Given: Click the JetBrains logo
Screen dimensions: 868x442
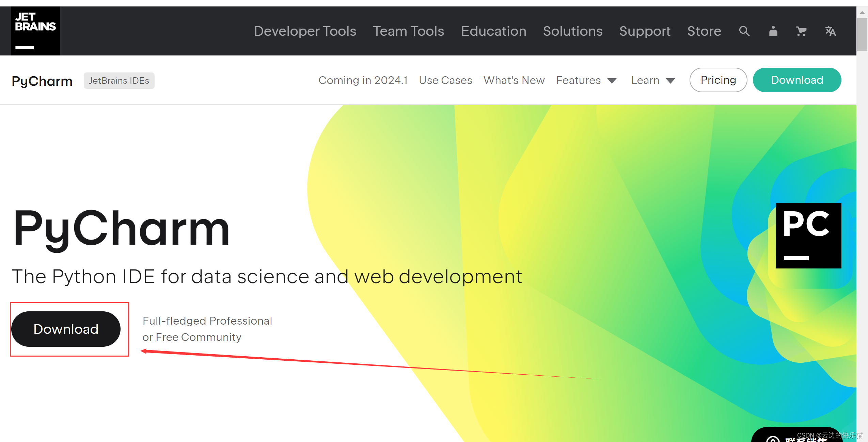Looking at the screenshot, I should pos(35,31).
